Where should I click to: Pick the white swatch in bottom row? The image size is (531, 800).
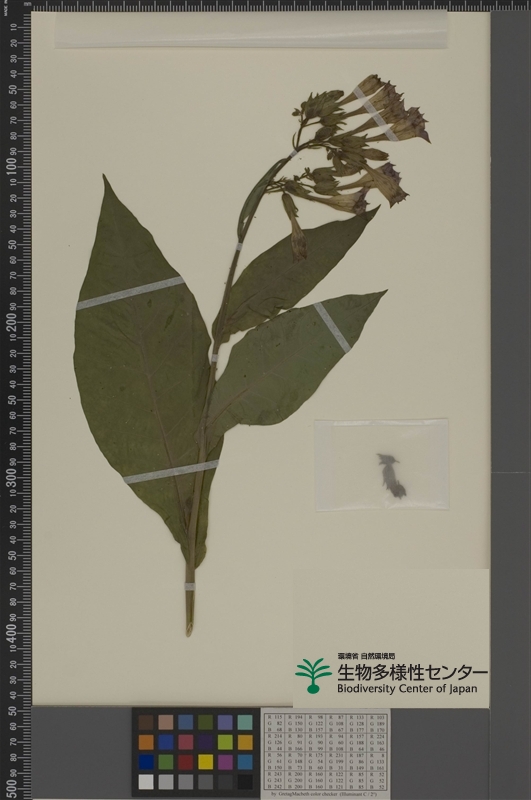click(x=146, y=782)
